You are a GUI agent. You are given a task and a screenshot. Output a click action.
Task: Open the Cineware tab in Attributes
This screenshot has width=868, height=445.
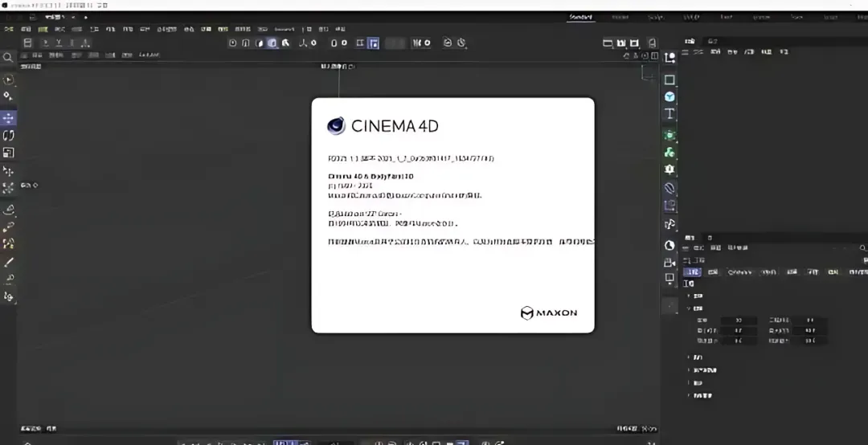739,271
